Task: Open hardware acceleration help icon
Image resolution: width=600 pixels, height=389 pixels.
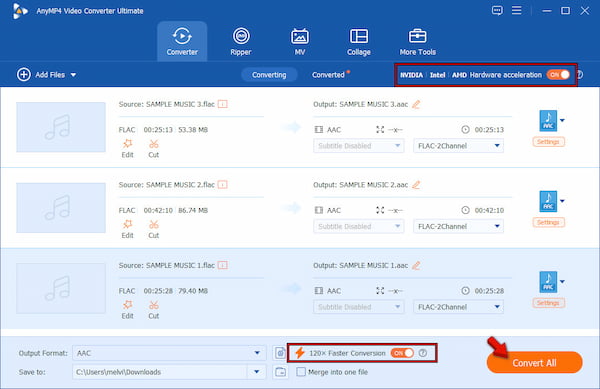Action: tap(580, 75)
